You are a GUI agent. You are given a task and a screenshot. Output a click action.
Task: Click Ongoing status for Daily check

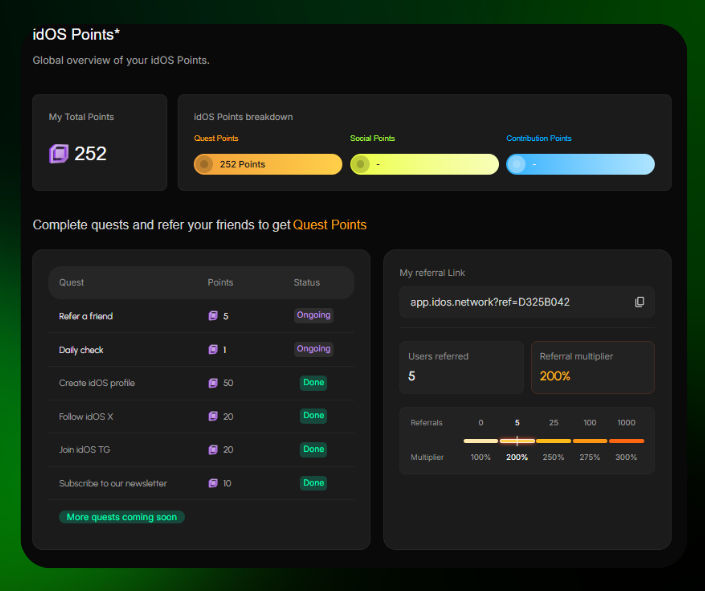click(x=313, y=349)
